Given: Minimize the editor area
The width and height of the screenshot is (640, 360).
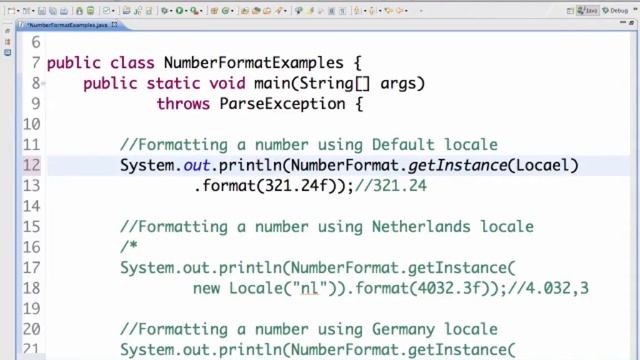Looking at the screenshot, I should point(622,22).
